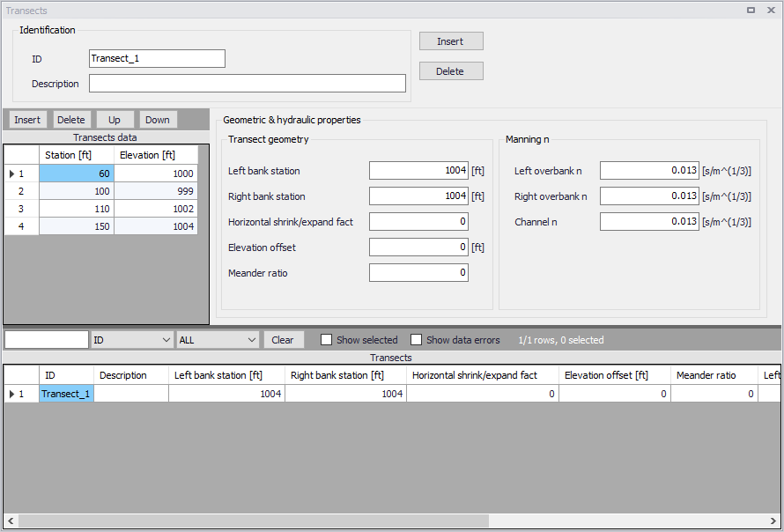Click the row 1 indicator arrow in Transects data
784x532 pixels.
(x=12, y=174)
